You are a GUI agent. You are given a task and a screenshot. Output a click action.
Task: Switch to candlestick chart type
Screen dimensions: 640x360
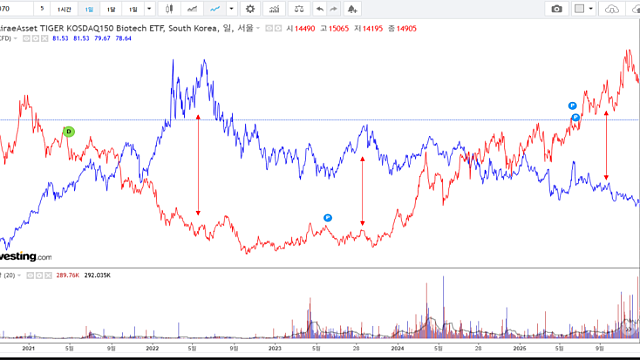click(169, 9)
